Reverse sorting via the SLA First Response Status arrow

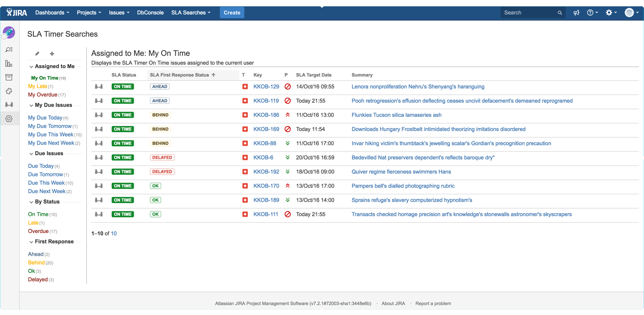tap(213, 75)
